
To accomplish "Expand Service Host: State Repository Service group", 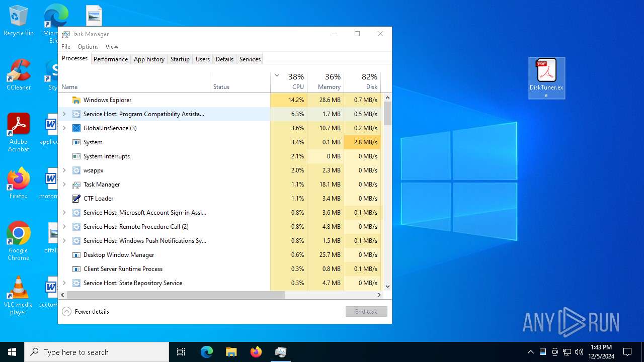I will (x=64, y=283).
